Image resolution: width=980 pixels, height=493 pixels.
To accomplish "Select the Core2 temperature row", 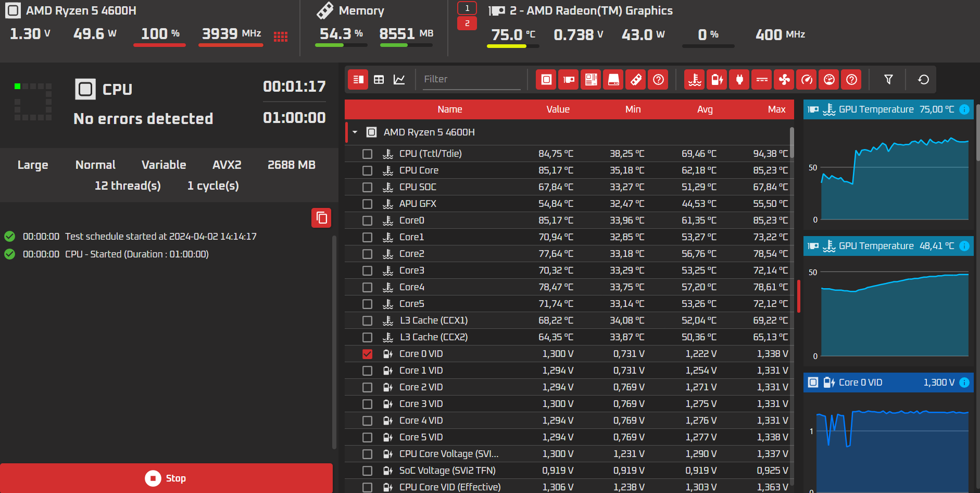I will (x=569, y=254).
